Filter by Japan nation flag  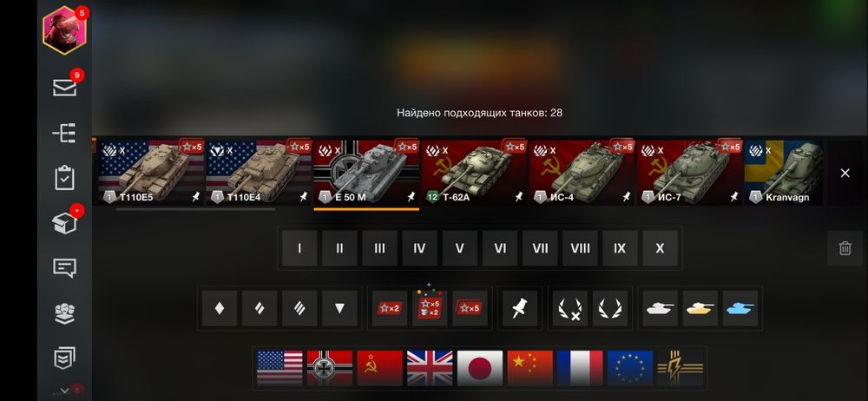480,368
